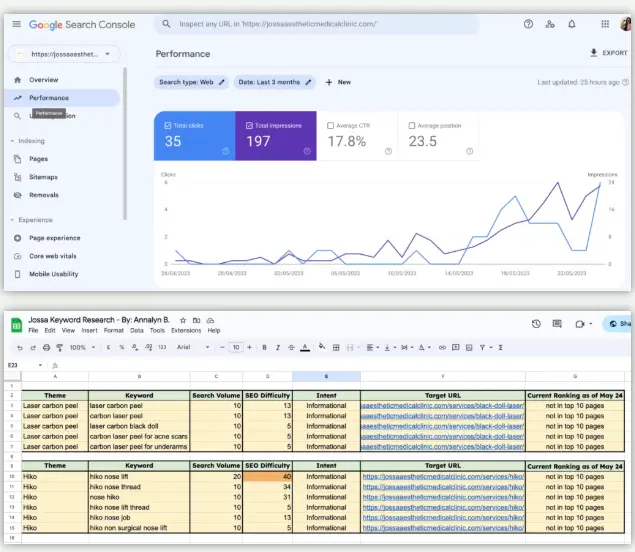
Task: Open the hiko nose lift target URL
Action: [443, 477]
